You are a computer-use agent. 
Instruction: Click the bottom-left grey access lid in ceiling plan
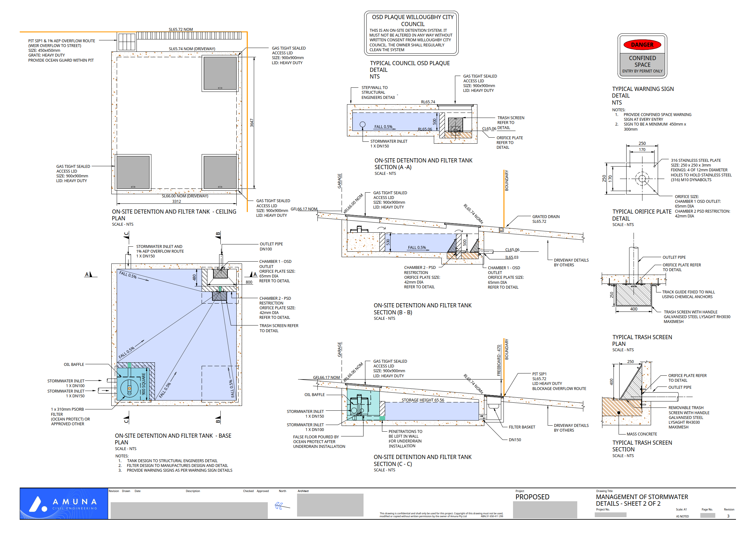[133, 172]
